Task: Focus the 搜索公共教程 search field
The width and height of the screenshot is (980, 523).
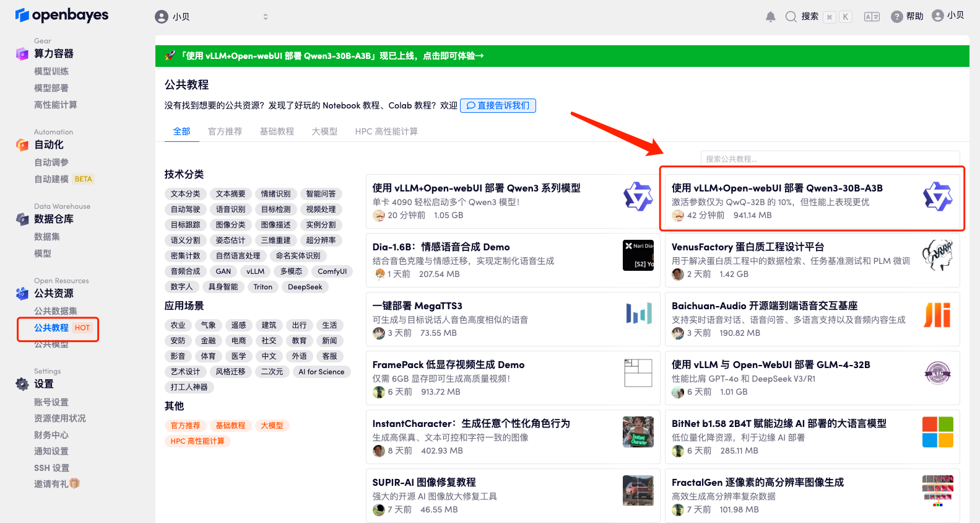Action: pyautogui.click(x=830, y=159)
